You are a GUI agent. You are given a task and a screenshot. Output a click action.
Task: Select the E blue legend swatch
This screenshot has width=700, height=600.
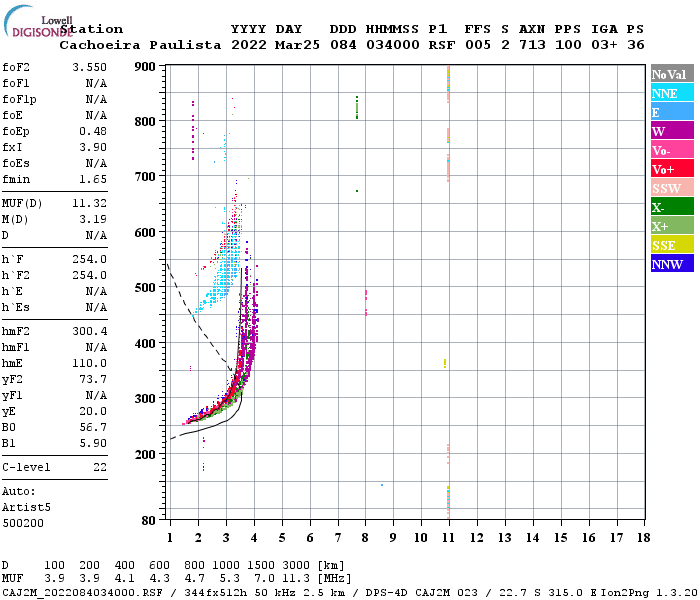point(672,112)
